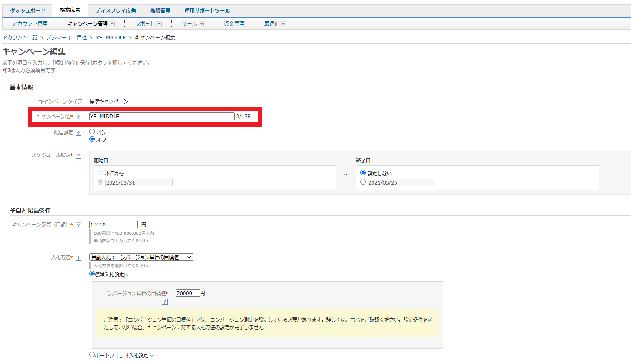Open アカウント管理 in the submenu
Screen dimensions: 631x364
tap(30, 24)
